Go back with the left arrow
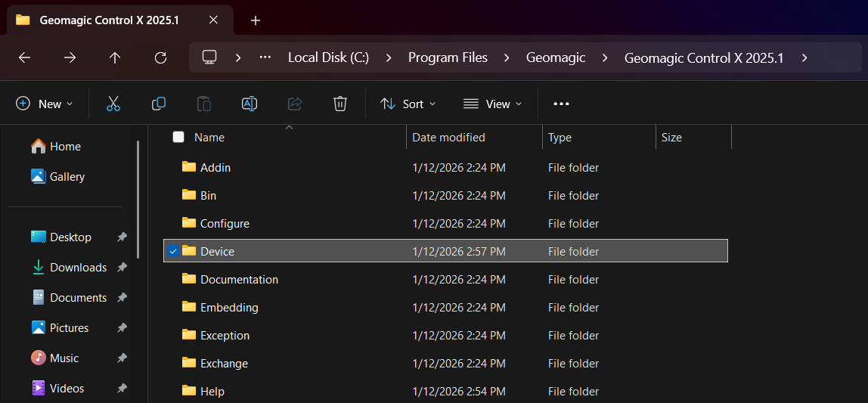The width and height of the screenshot is (868, 403). [x=24, y=57]
